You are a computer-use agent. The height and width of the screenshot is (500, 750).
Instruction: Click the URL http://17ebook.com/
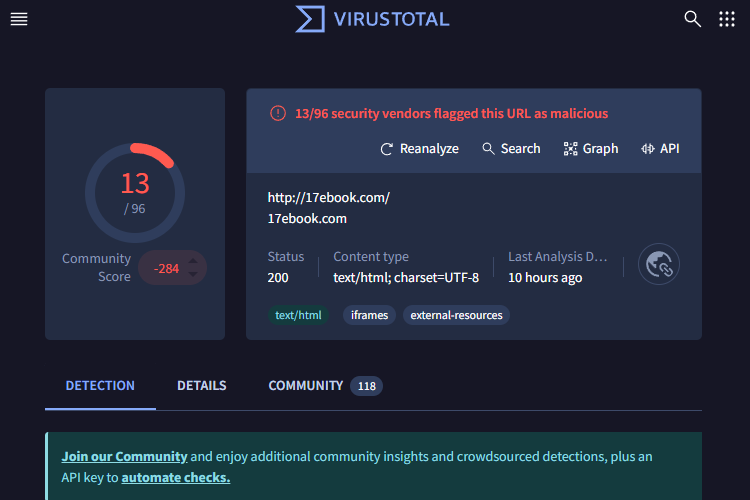(329, 198)
